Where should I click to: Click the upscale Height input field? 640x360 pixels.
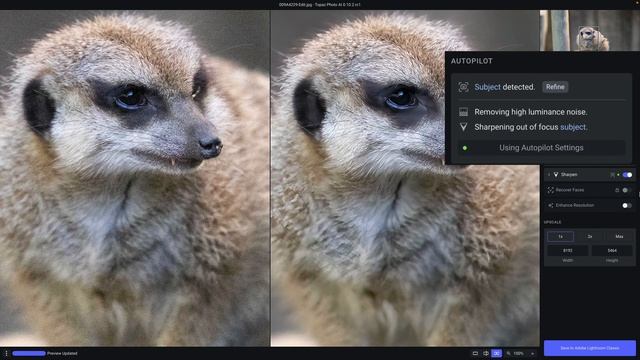612,251
